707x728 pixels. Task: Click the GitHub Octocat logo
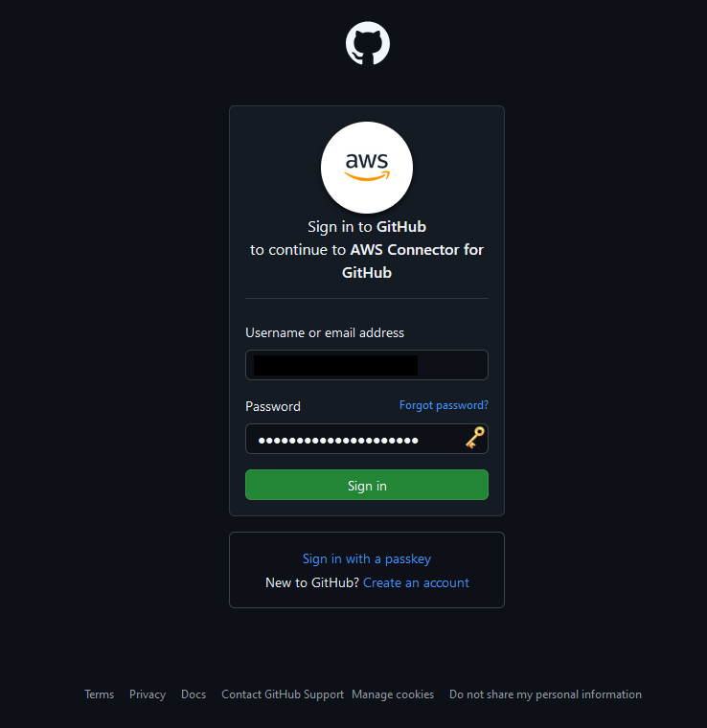[x=367, y=43]
